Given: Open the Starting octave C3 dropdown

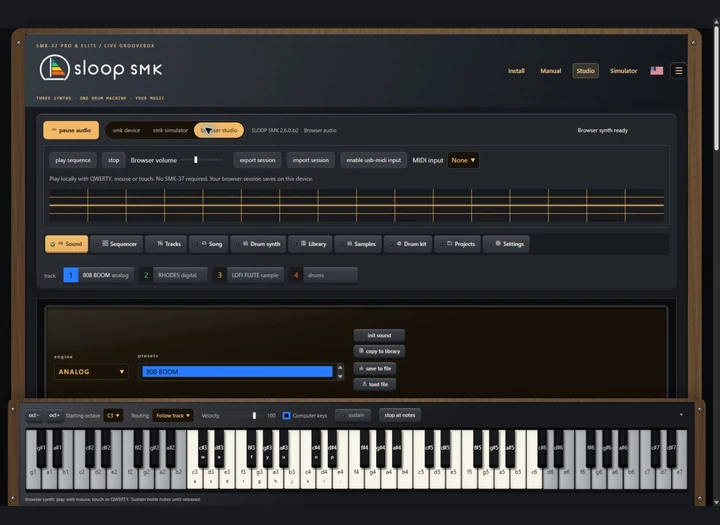Looking at the screenshot, I should pos(113,416).
